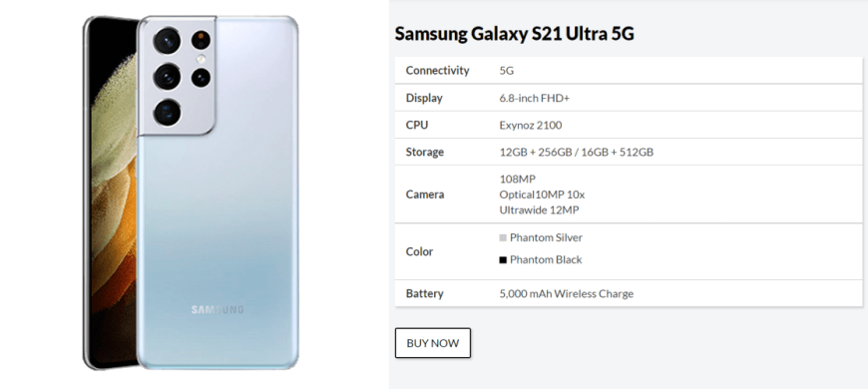Click the BUY NOW button
The height and width of the screenshot is (389, 868).
pyautogui.click(x=432, y=343)
